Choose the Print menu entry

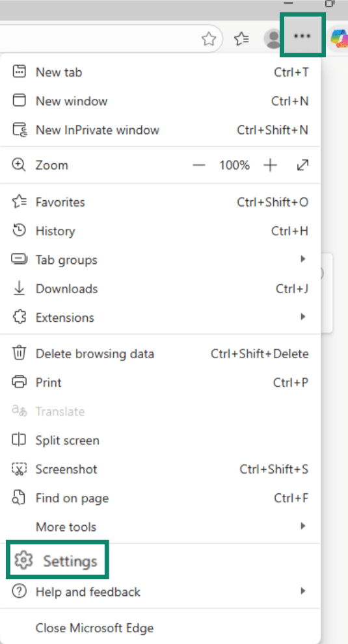[161, 382]
